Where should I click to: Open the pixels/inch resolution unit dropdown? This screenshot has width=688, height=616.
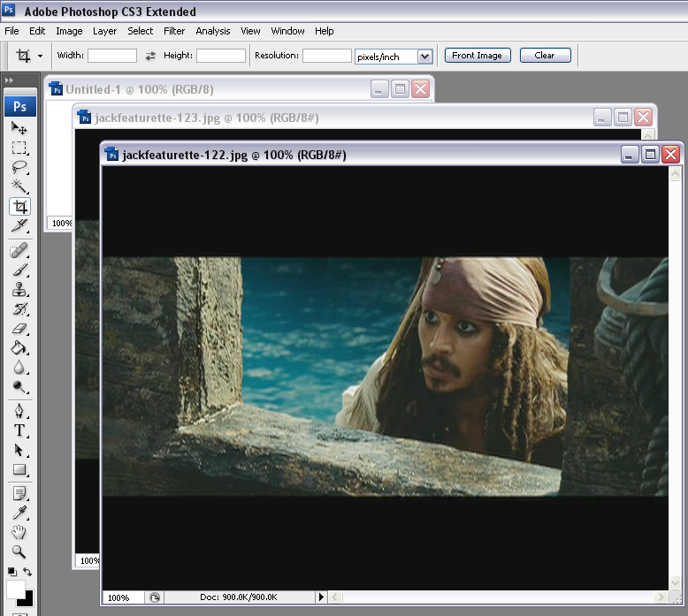tap(424, 57)
